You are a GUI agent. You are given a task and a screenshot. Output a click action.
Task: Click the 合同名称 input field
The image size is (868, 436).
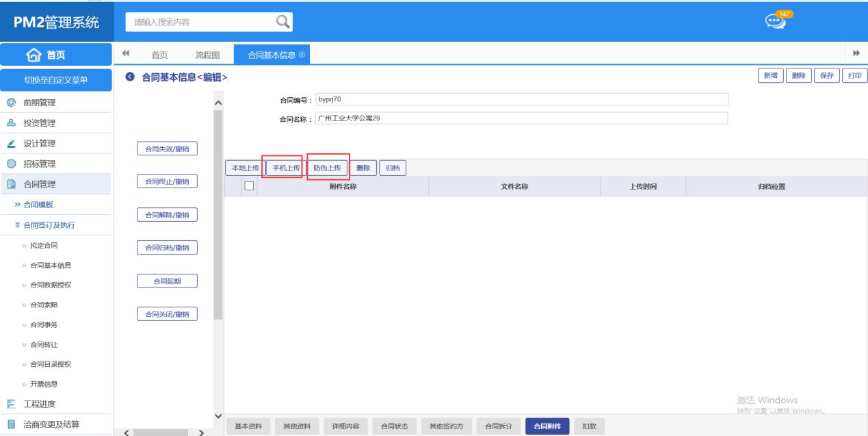pyautogui.click(x=521, y=118)
